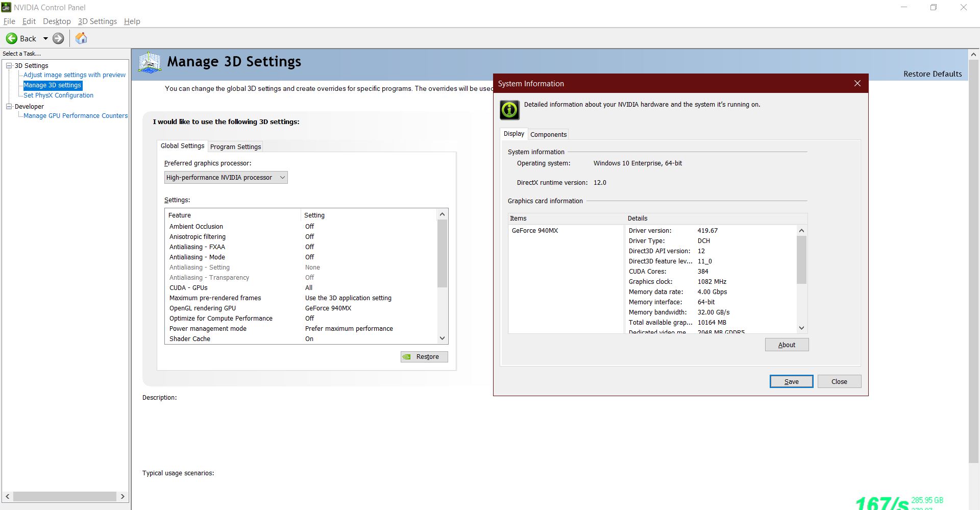The width and height of the screenshot is (980, 510).
Task: Click settings list scroll down arrow
Action: pos(443,338)
